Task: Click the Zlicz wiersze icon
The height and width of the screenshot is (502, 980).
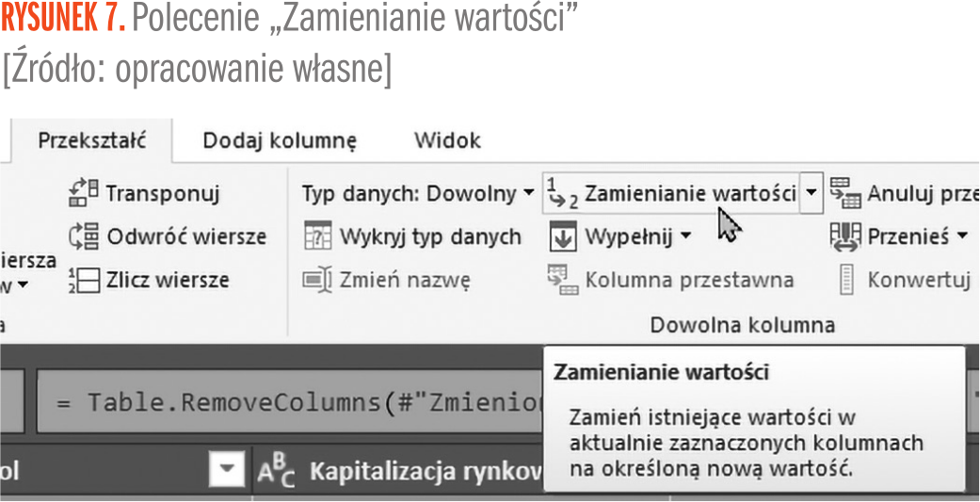Action: pos(85,280)
